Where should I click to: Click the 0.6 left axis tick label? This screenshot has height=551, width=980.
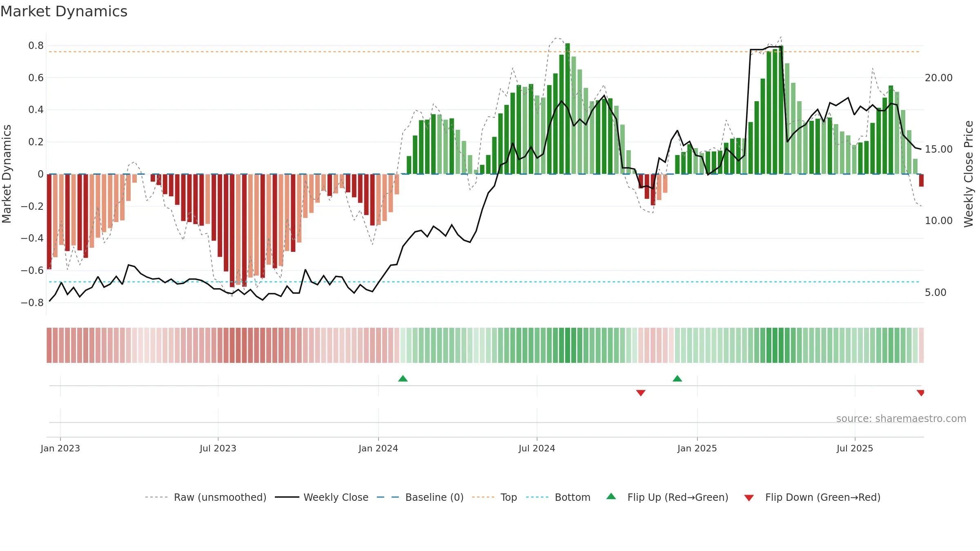click(36, 78)
